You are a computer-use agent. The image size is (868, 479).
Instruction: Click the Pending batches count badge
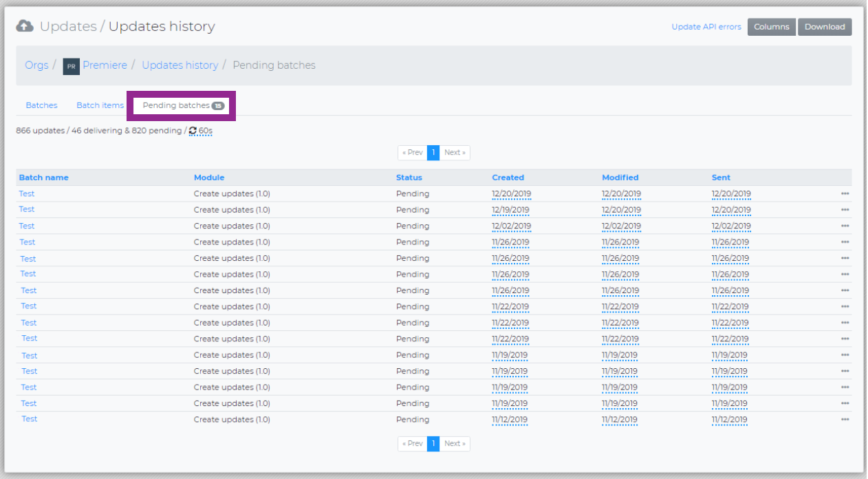coord(217,106)
